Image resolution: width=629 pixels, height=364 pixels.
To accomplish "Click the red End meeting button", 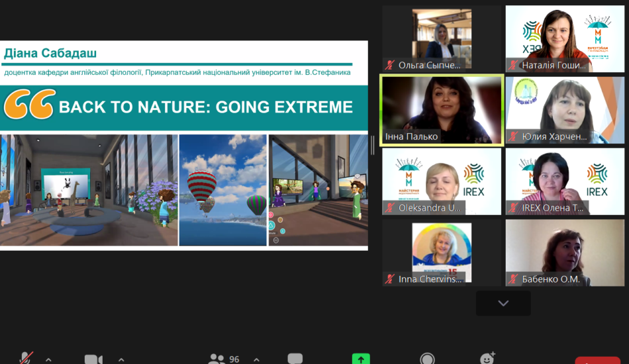I will click(x=598, y=360).
